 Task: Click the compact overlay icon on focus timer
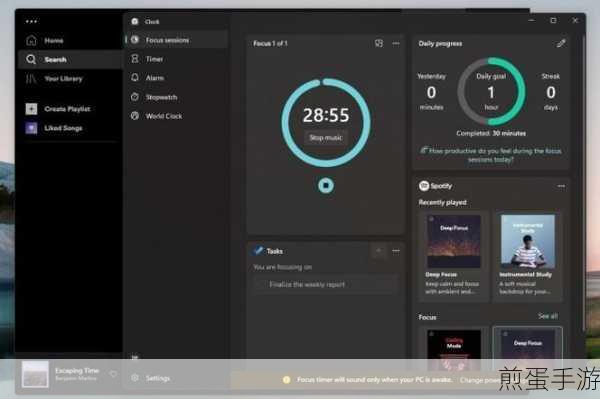(x=379, y=43)
